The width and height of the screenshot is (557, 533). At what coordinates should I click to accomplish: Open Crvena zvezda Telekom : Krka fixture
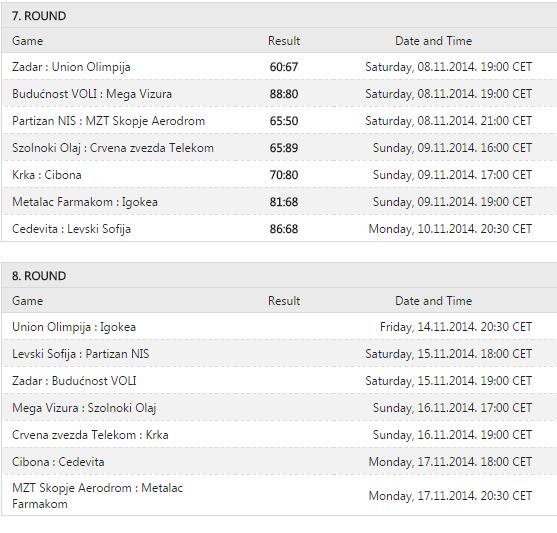(90, 435)
